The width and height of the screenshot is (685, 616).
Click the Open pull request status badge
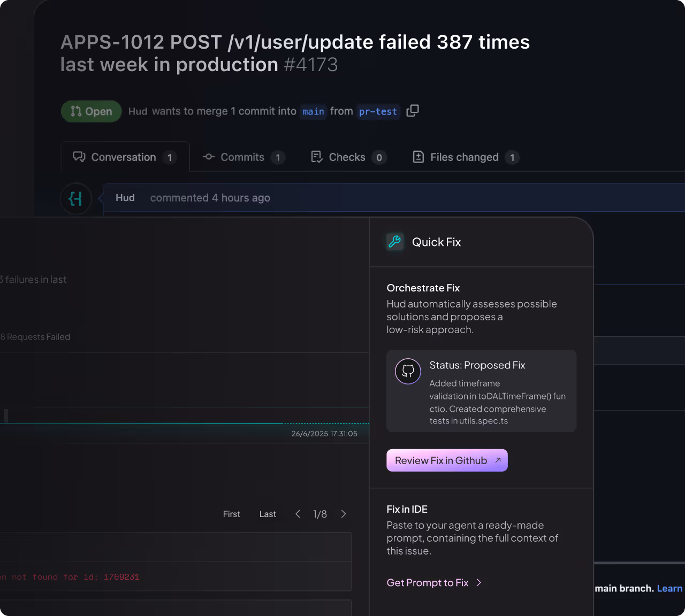click(x=92, y=111)
